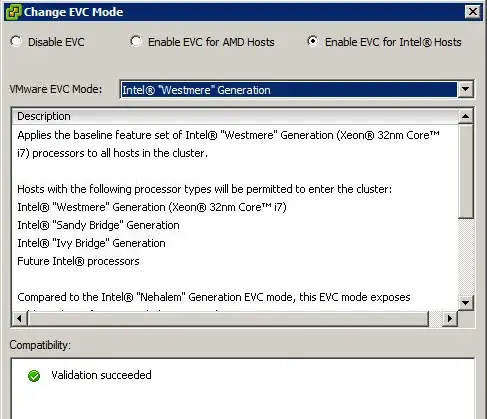Click the vertical scrollbar track below thumb

tap(465, 257)
